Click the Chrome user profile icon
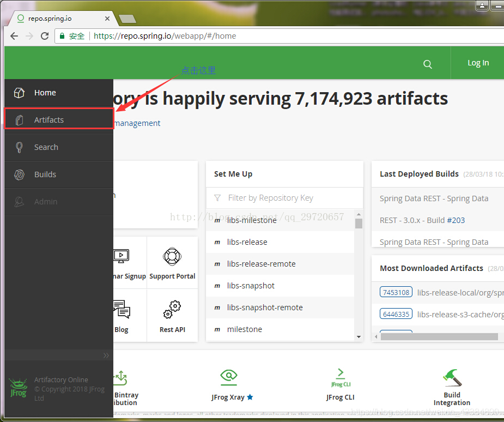This screenshot has width=504, height=422. point(482,5)
